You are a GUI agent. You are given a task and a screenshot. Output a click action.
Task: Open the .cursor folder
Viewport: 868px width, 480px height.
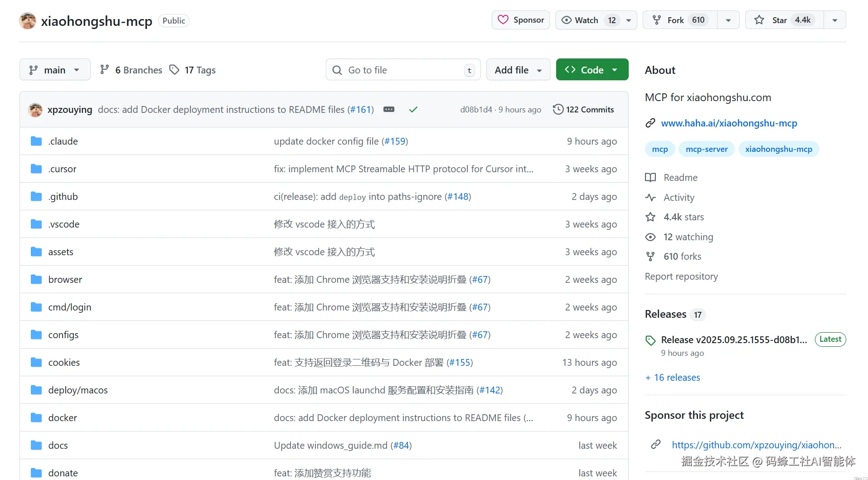tap(62, 169)
